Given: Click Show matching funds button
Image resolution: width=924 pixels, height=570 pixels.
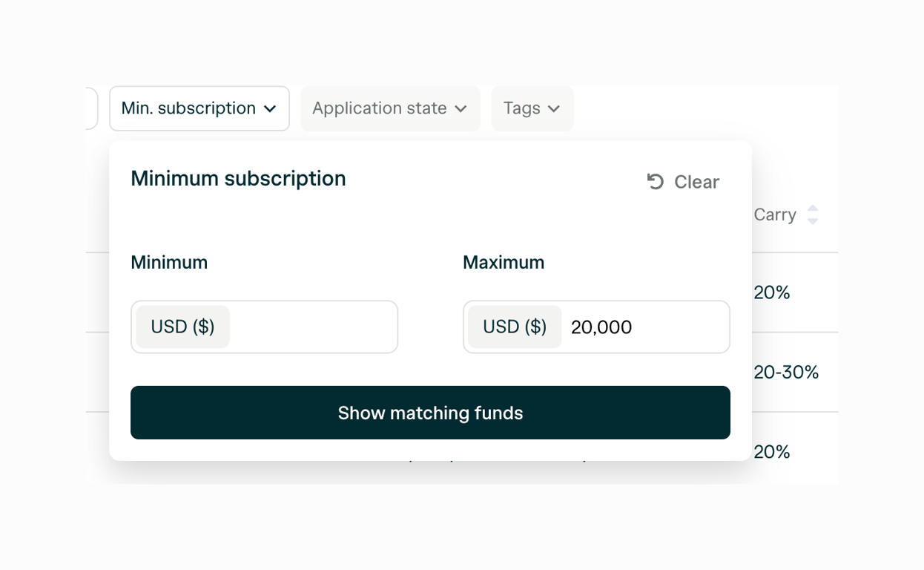Looking at the screenshot, I should [430, 413].
